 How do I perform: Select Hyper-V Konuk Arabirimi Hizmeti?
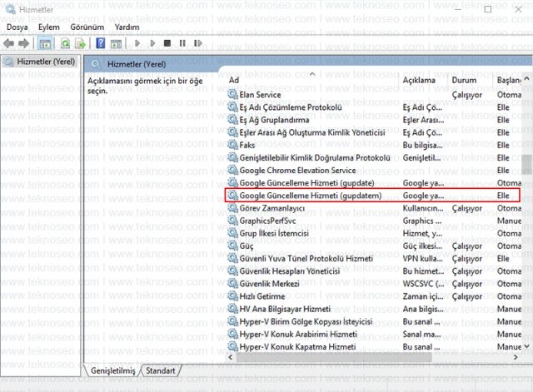click(374, 335)
